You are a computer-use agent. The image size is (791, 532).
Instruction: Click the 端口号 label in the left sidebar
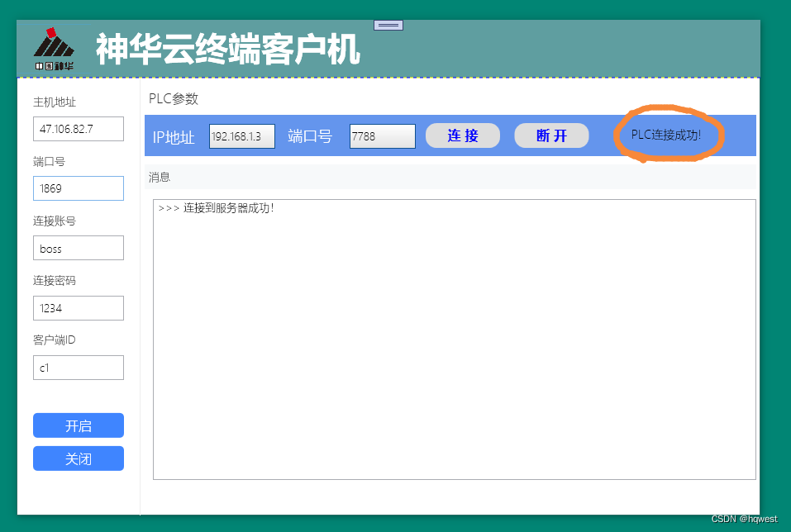pos(49,161)
